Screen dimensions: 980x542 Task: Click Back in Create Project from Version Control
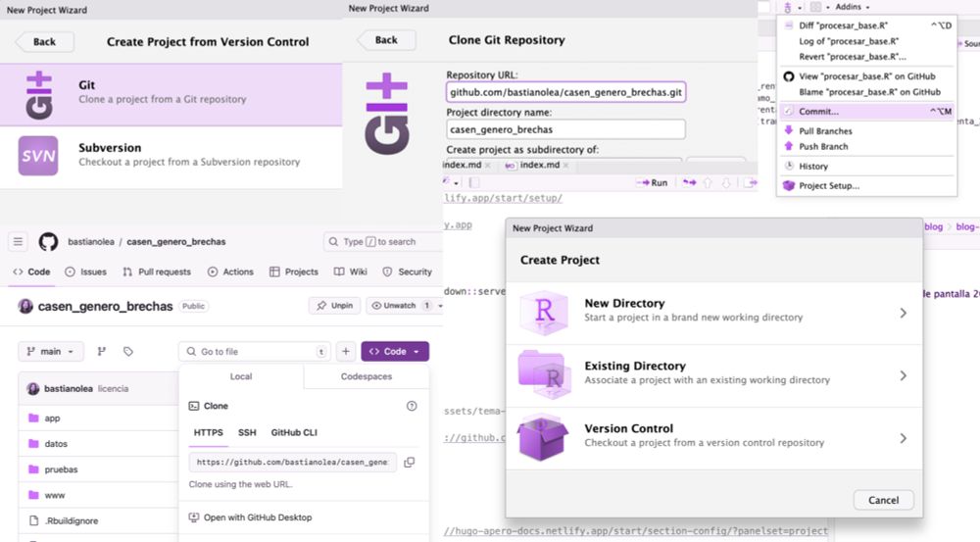click(44, 42)
